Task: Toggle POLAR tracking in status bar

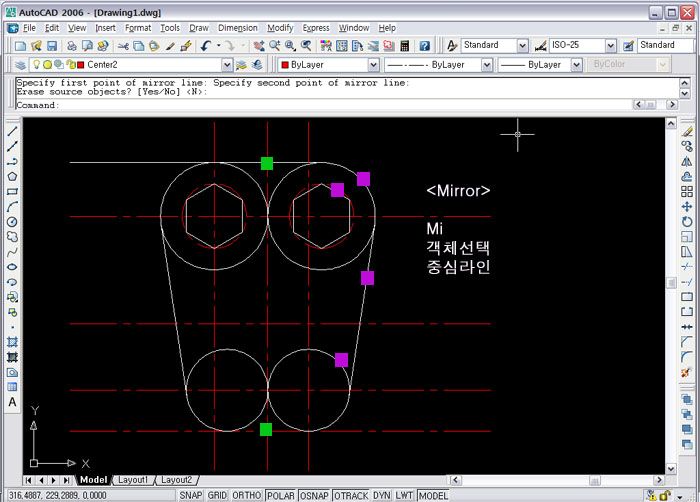Action: pyautogui.click(x=281, y=495)
